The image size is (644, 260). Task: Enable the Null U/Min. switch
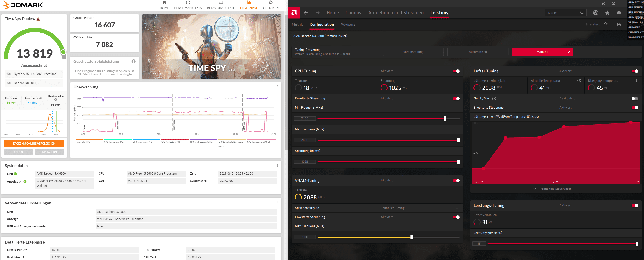click(x=634, y=99)
